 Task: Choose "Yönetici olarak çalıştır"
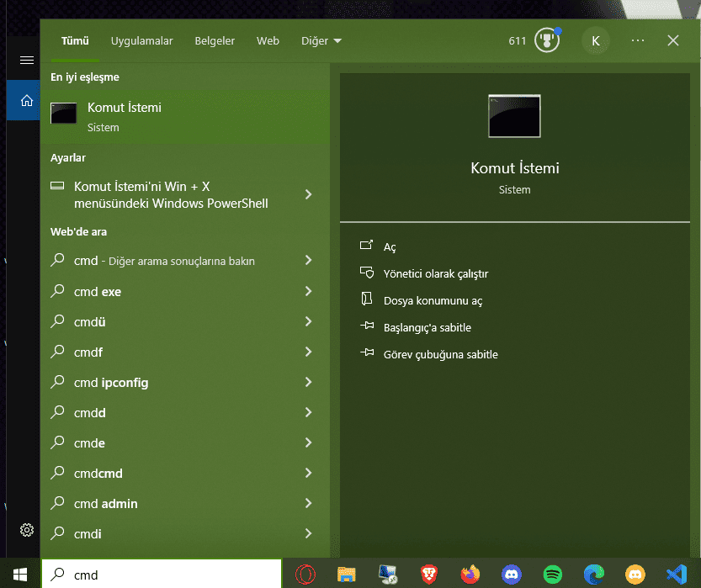[436, 273]
